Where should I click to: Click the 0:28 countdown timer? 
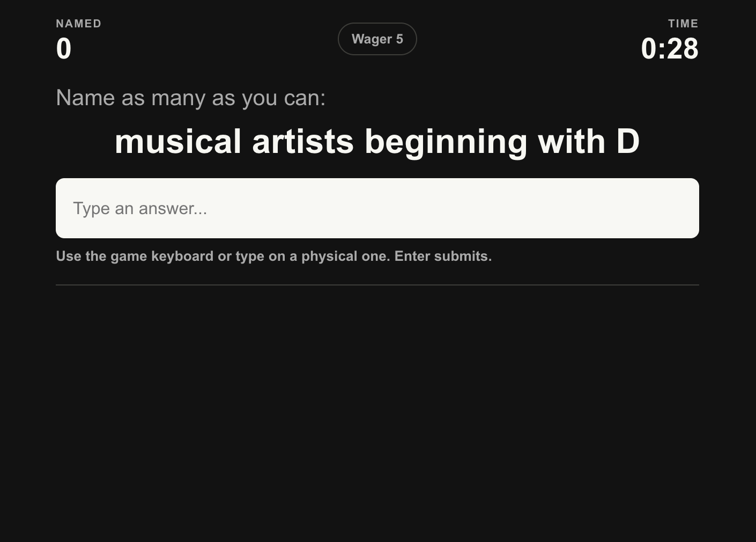tap(670, 49)
